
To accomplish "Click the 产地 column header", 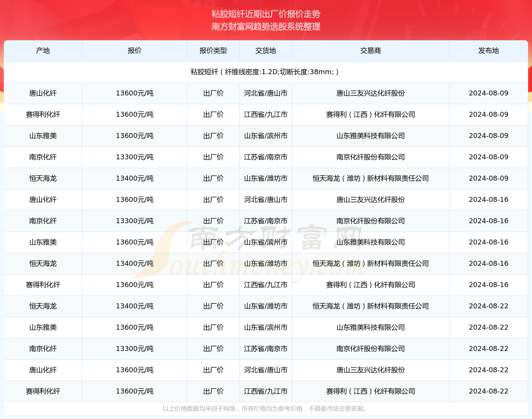I will click(x=43, y=51).
